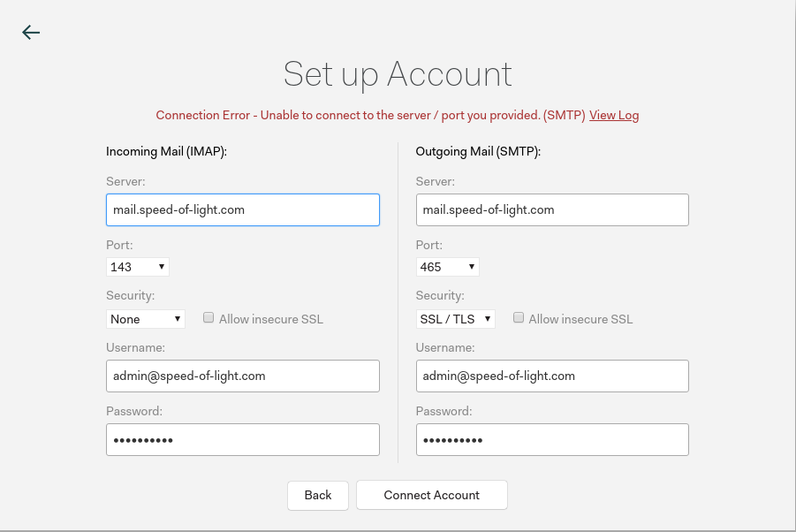Click the Connect Account button

(431, 495)
